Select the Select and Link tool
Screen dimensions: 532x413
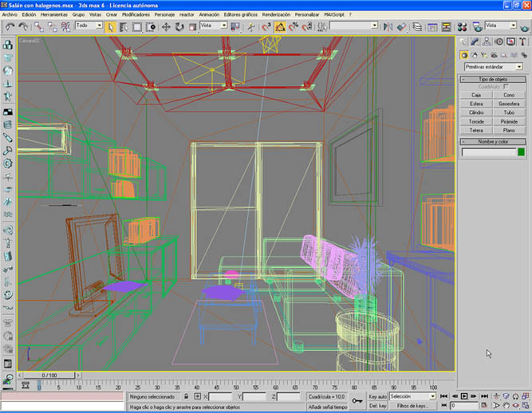[38, 27]
